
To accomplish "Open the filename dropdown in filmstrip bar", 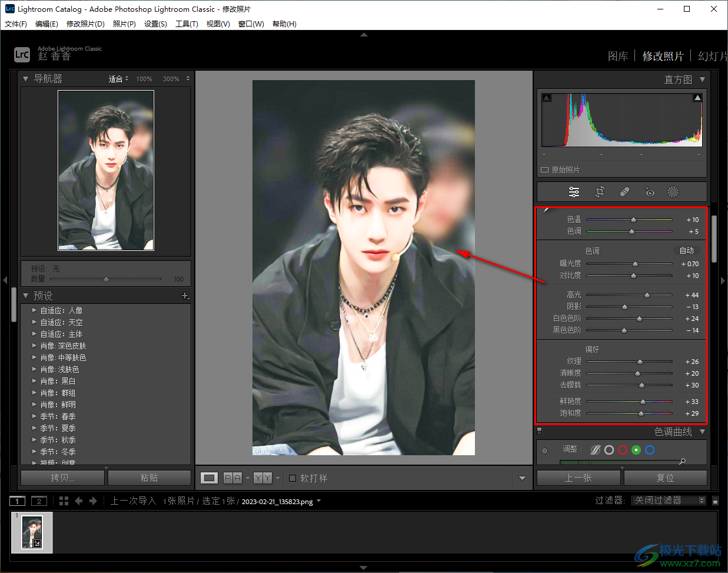I will [318, 502].
